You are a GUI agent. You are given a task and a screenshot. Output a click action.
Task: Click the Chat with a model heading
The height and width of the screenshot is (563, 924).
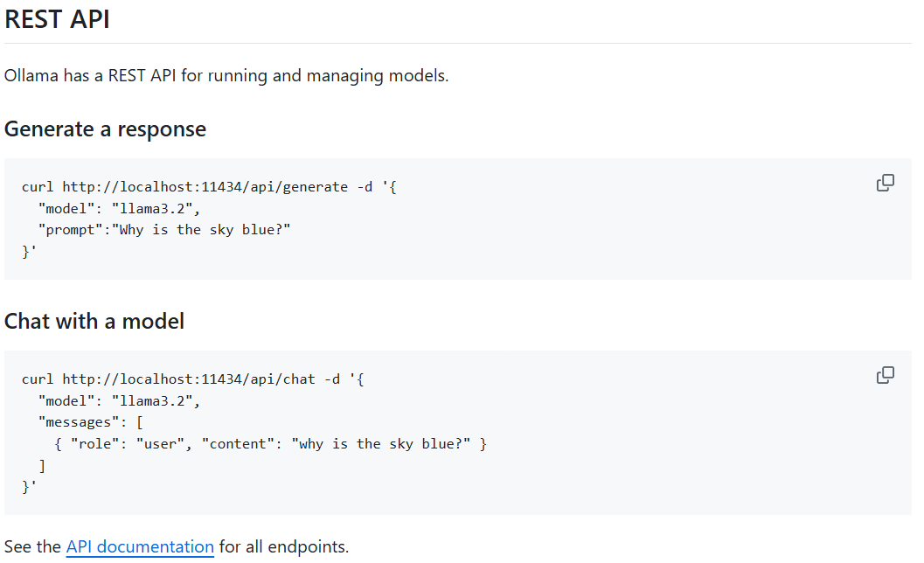(x=94, y=321)
